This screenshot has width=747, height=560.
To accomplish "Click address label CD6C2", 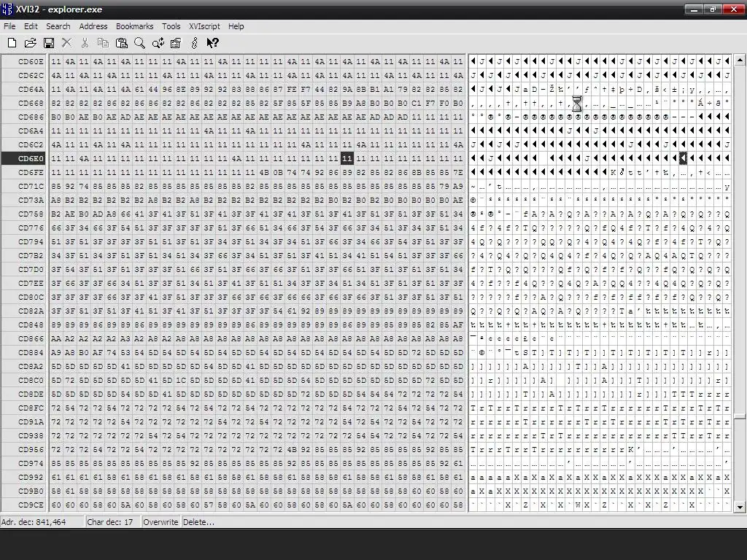I will tap(31, 144).
